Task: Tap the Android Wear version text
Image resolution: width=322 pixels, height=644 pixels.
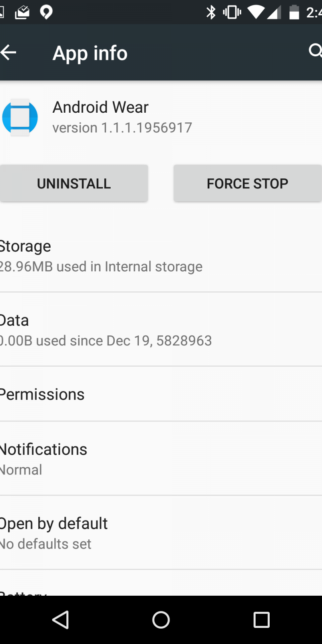Action: coord(122,128)
